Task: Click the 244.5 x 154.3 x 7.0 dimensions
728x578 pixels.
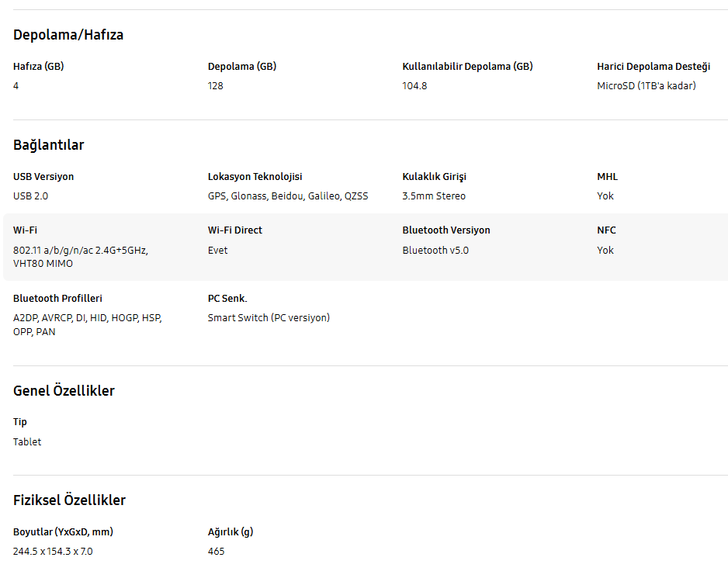Action: pos(53,552)
